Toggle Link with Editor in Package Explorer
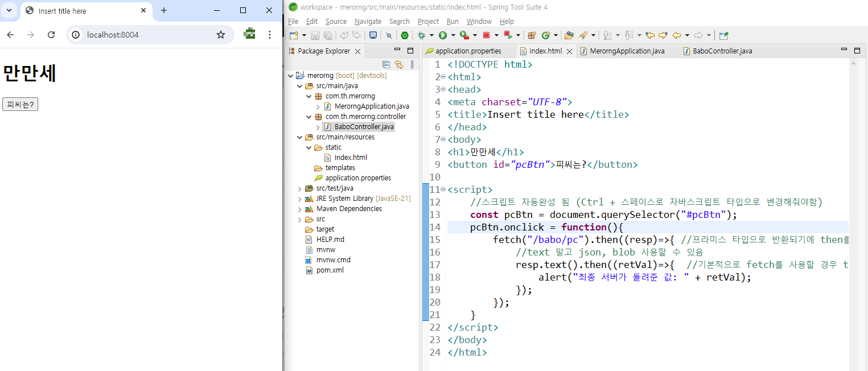The height and width of the screenshot is (371, 868). (399, 64)
